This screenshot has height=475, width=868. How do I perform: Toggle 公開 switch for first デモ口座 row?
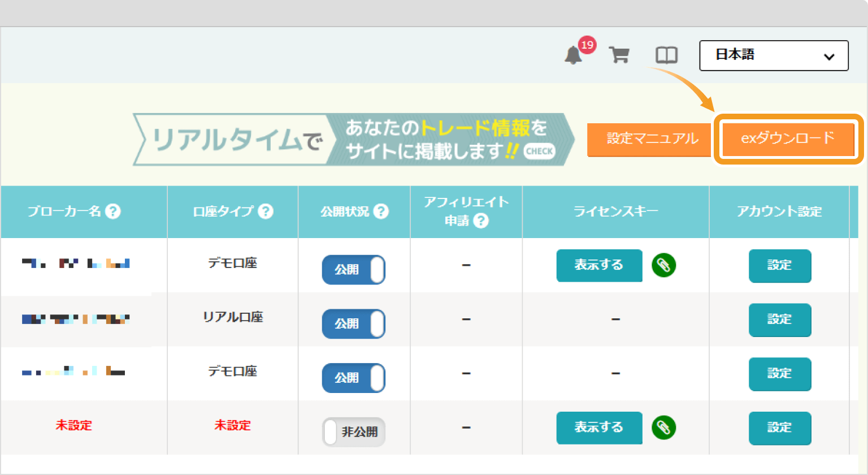pos(354,270)
